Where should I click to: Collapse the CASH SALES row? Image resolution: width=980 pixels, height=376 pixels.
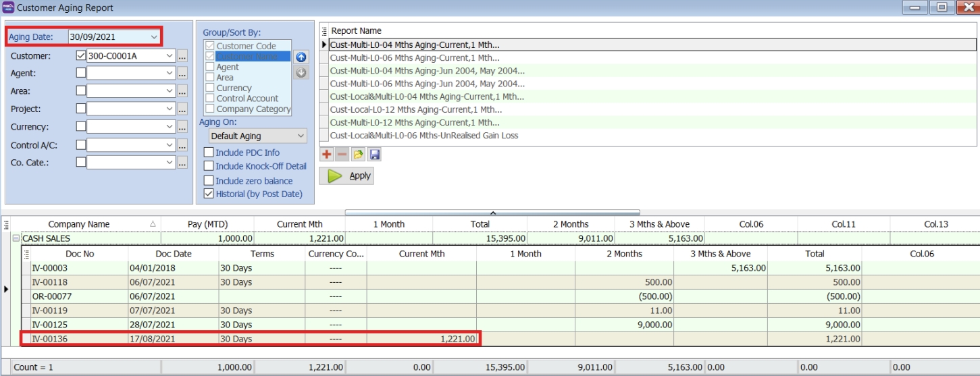pyautogui.click(x=16, y=238)
